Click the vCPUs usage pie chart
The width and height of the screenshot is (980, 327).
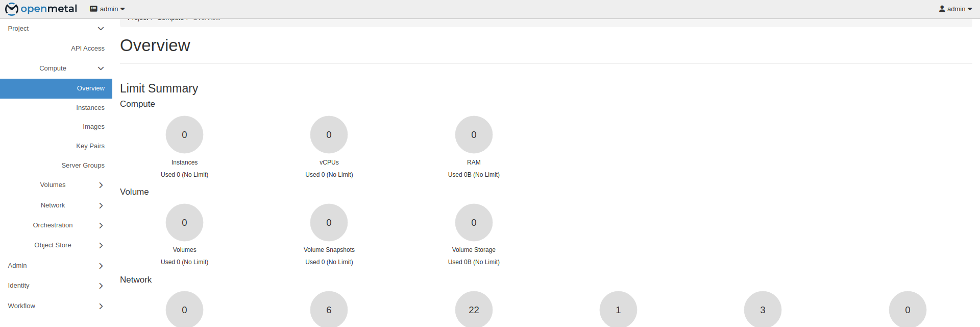tap(329, 135)
